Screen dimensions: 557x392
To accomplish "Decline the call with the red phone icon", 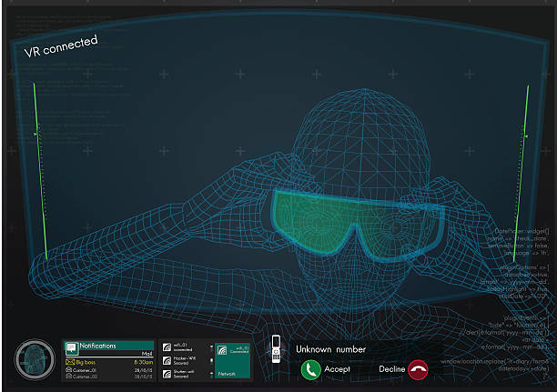I will [418, 369].
